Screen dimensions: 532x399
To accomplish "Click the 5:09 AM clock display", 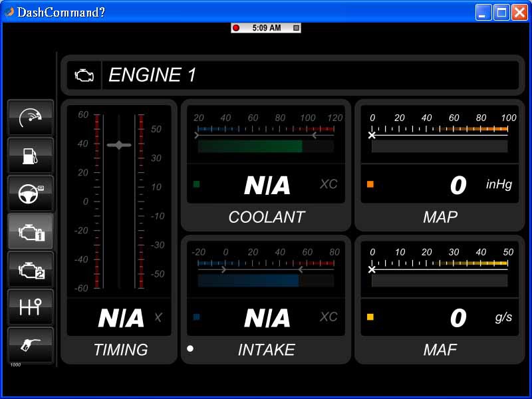I will point(266,28).
